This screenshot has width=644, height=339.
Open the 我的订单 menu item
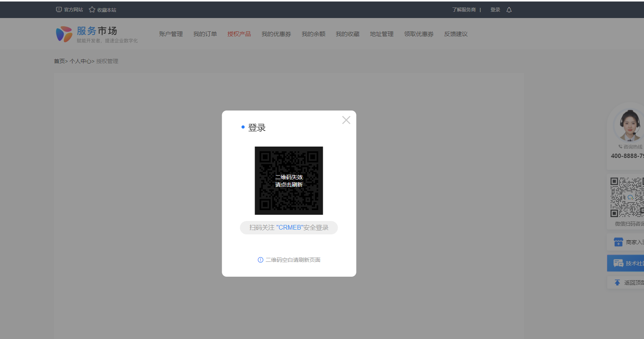(205, 34)
